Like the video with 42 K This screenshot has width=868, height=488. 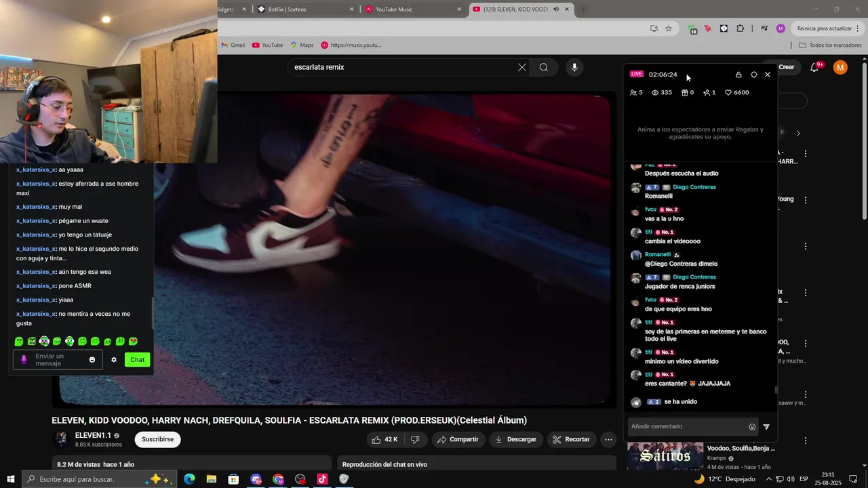point(384,439)
